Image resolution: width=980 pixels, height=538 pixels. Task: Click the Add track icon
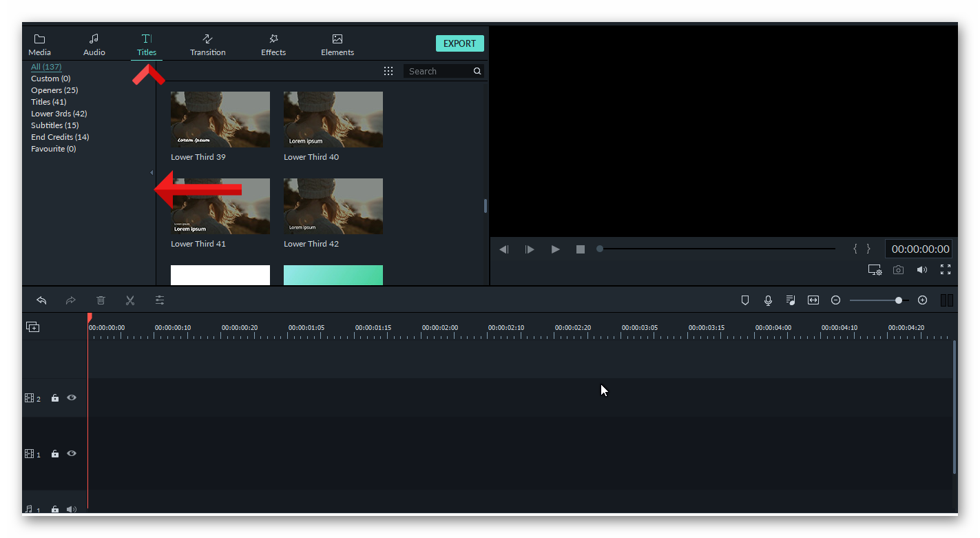coord(32,327)
